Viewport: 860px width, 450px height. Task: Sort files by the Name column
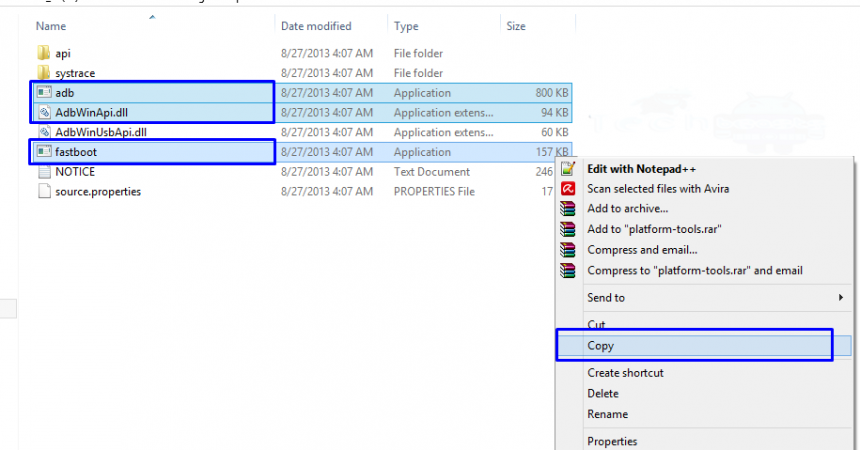(50, 26)
